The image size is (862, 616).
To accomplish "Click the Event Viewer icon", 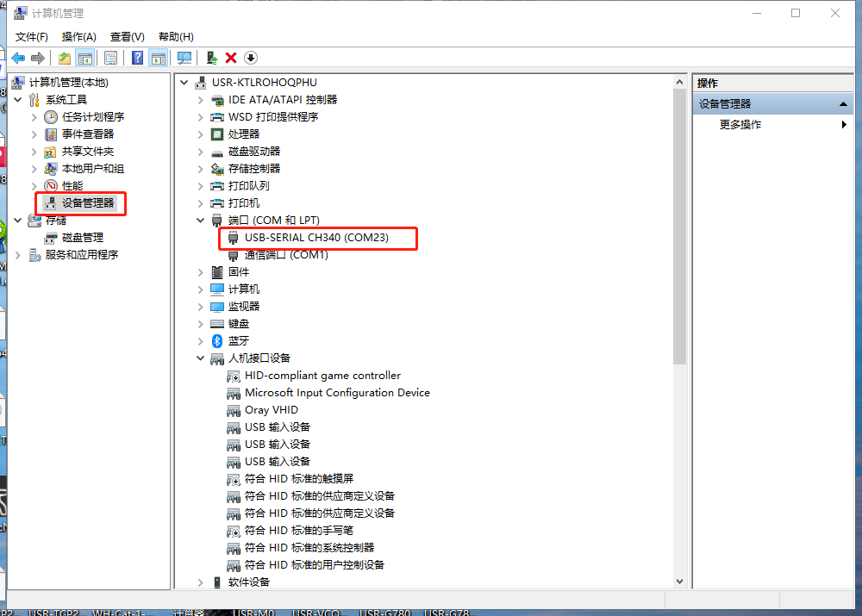I will (51, 134).
